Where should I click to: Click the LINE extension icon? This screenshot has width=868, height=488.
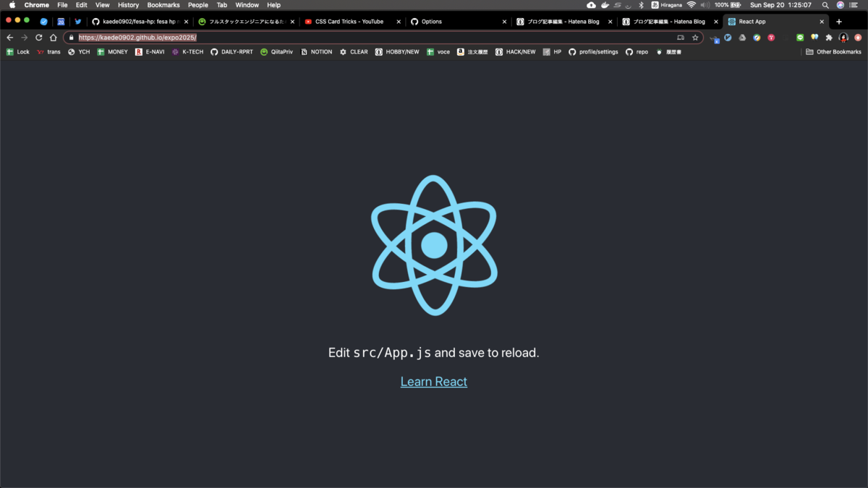point(800,38)
